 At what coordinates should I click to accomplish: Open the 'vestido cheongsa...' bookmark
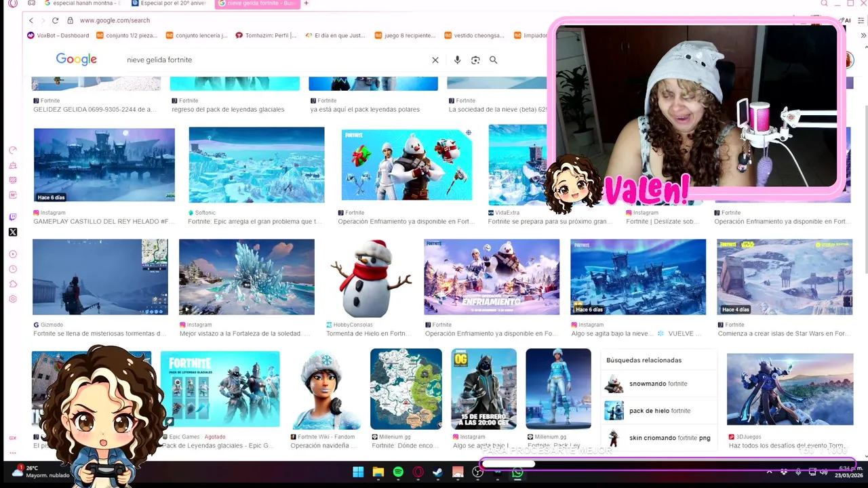pos(475,35)
